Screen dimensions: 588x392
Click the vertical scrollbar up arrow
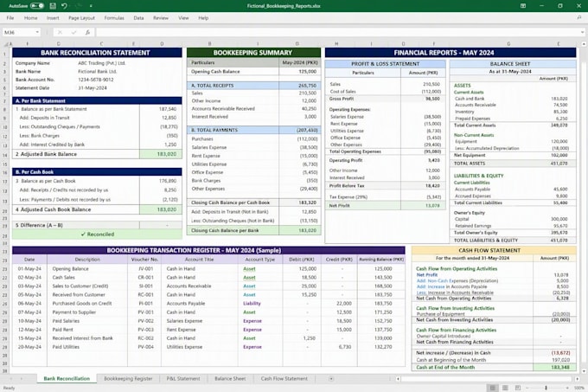pos(584,44)
